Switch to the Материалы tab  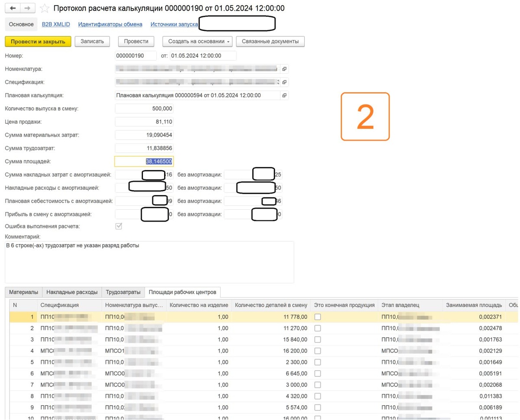coord(24,292)
